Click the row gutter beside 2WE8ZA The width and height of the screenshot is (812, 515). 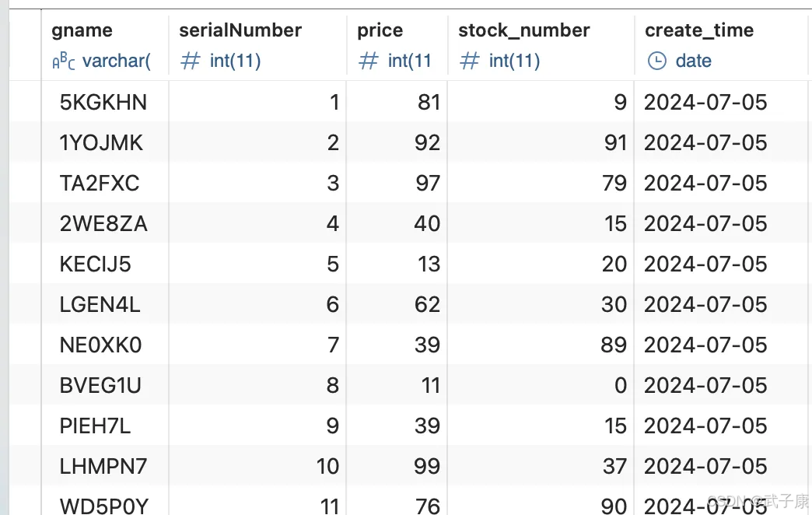pyautogui.click(x=26, y=222)
